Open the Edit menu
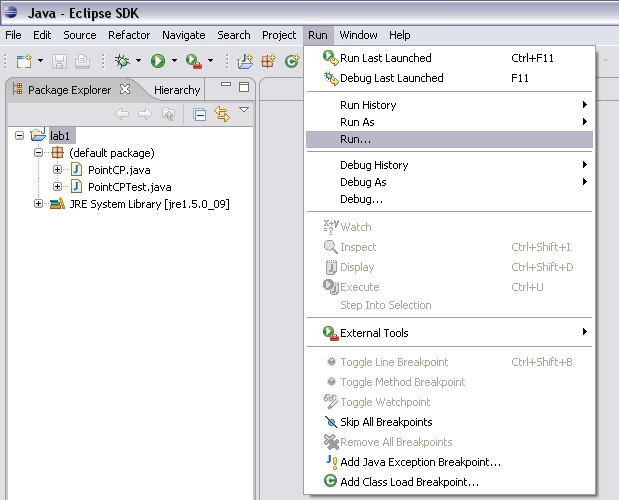Viewport: 619px width, 500px height. click(x=42, y=35)
